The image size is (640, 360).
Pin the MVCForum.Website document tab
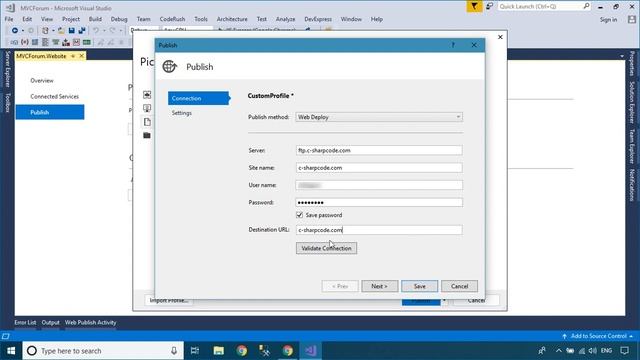[x=73, y=56]
